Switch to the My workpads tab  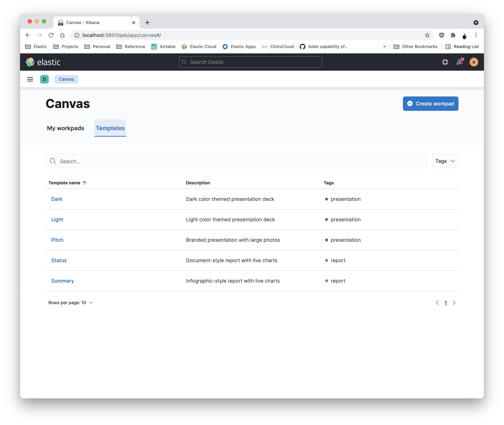pyautogui.click(x=65, y=128)
